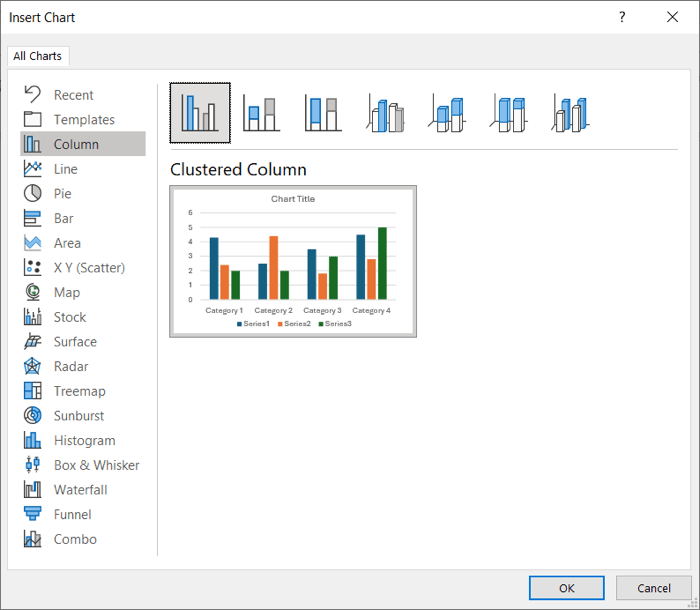Viewport: 700px width, 610px height.
Task: Choose the Stacked Column subtype icon
Action: pos(262,113)
